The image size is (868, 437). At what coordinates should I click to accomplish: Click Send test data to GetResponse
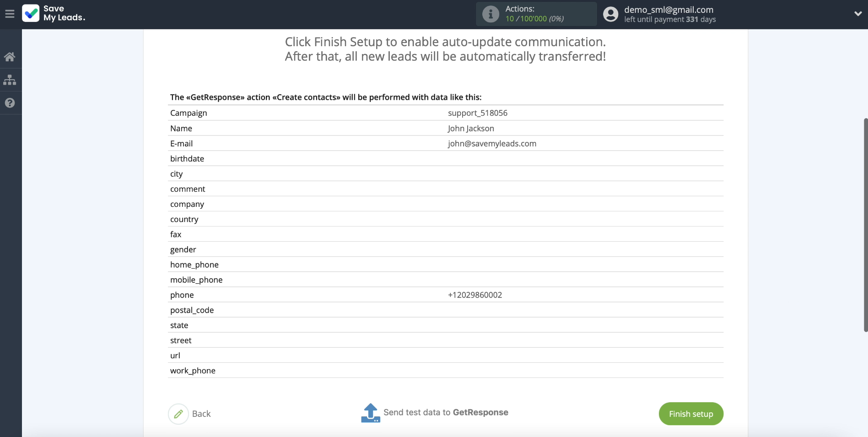tap(446, 412)
